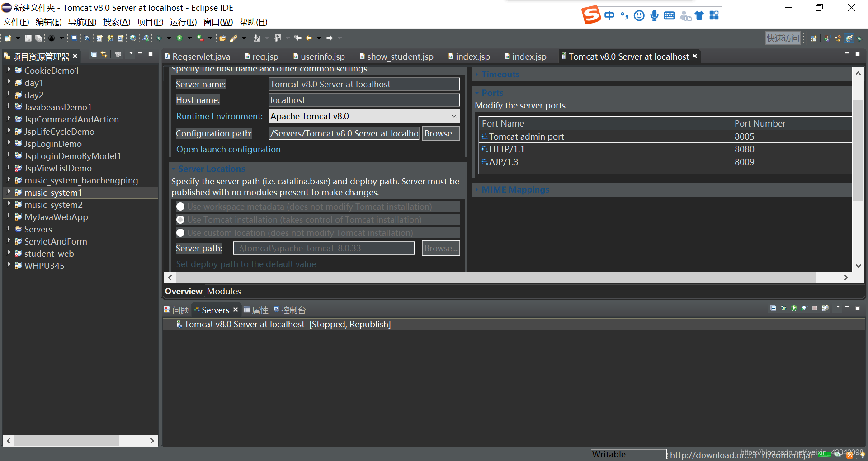
Task: Click the Search pencil toolbar icon
Action: (233, 38)
